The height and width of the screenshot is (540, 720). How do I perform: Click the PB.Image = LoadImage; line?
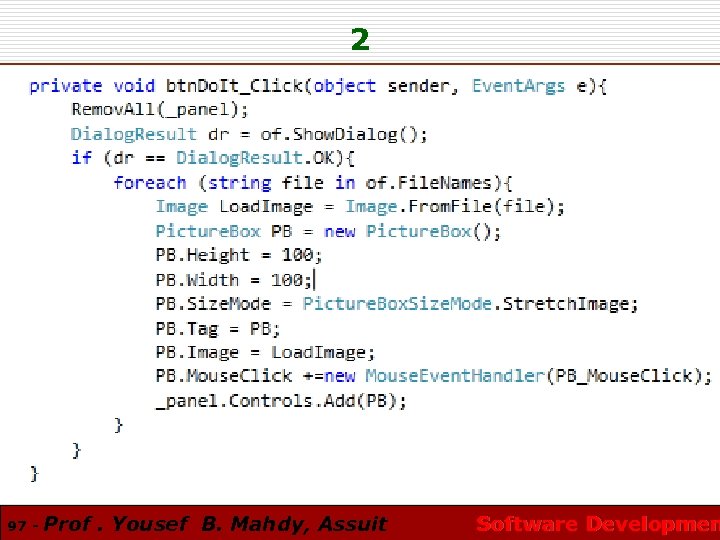[x=265, y=353]
